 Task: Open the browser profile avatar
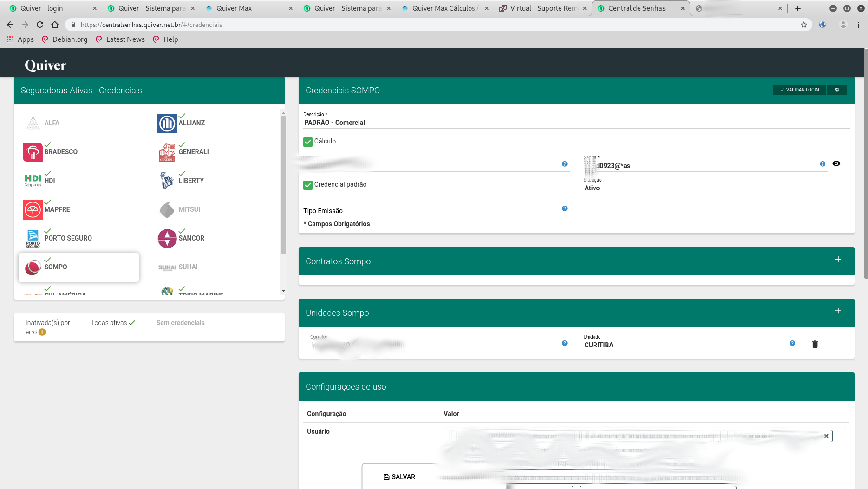[843, 25]
